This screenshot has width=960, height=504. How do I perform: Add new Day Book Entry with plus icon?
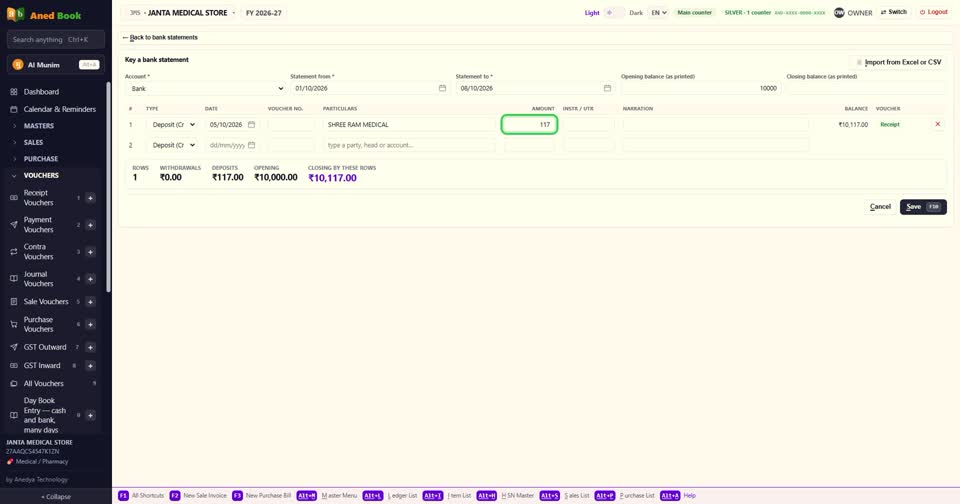tap(90, 415)
